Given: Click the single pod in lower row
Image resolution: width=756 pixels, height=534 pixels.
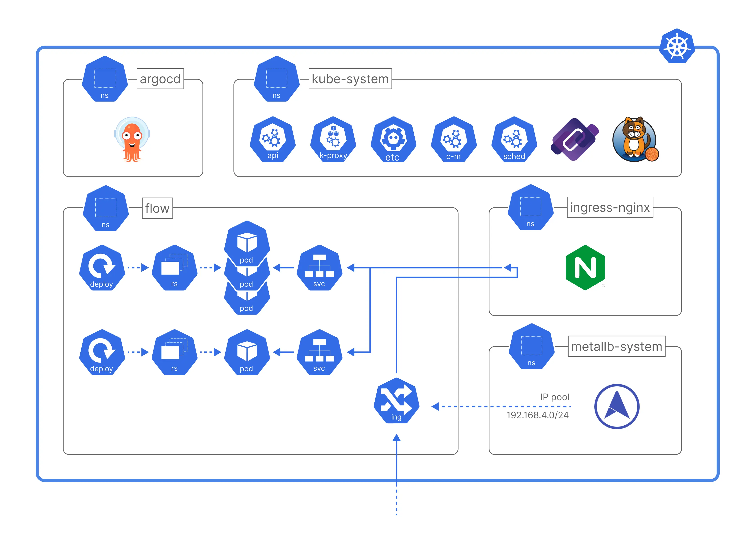Looking at the screenshot, I should [247, 352].
